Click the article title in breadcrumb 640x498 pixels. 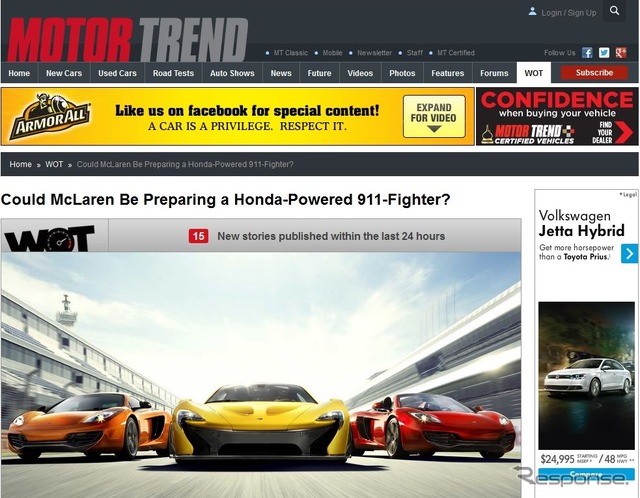click(x=185, y=164)
